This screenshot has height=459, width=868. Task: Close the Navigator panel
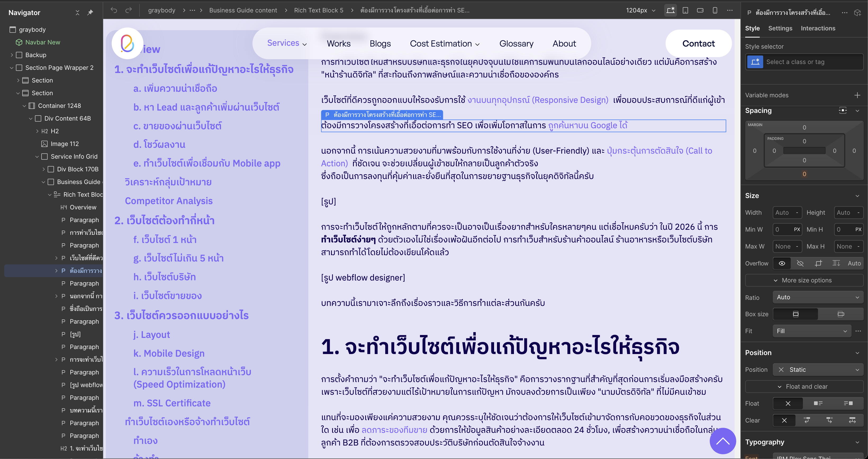78,12
